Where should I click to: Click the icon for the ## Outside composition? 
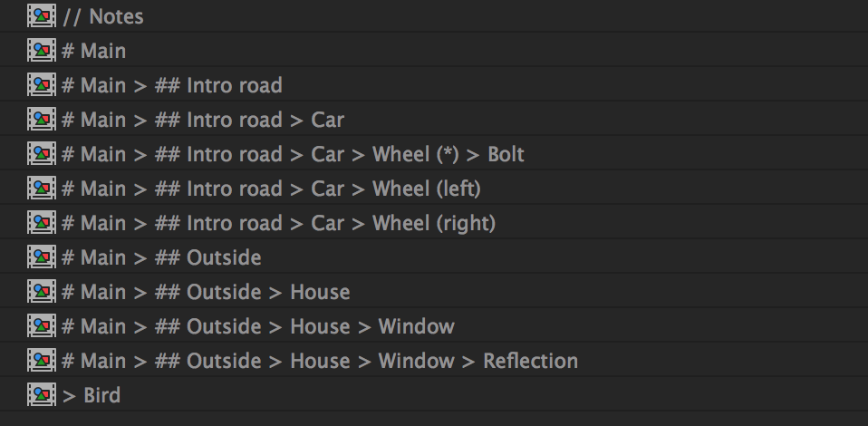pyautogui.click(x=42, y=257)
